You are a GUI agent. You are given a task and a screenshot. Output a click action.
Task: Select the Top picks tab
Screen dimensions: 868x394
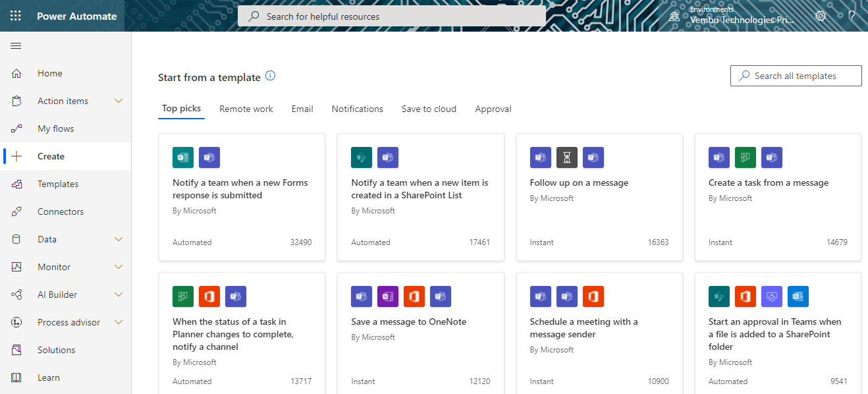click(181, 109)
